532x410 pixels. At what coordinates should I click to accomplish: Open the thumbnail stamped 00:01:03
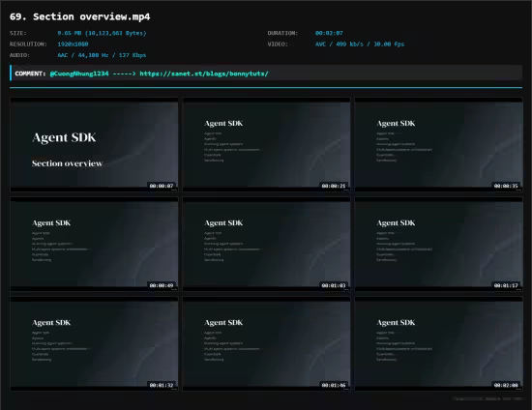tap(266, 245)
